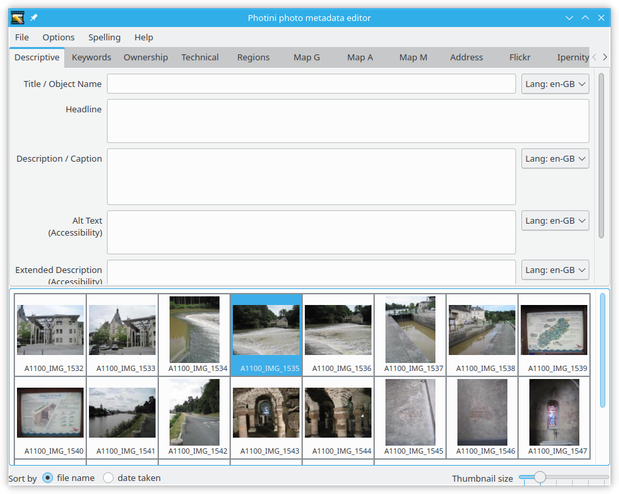Click in the Title / Object Name field
Viewport: 619px width, 494px height.
click(311, 84)
